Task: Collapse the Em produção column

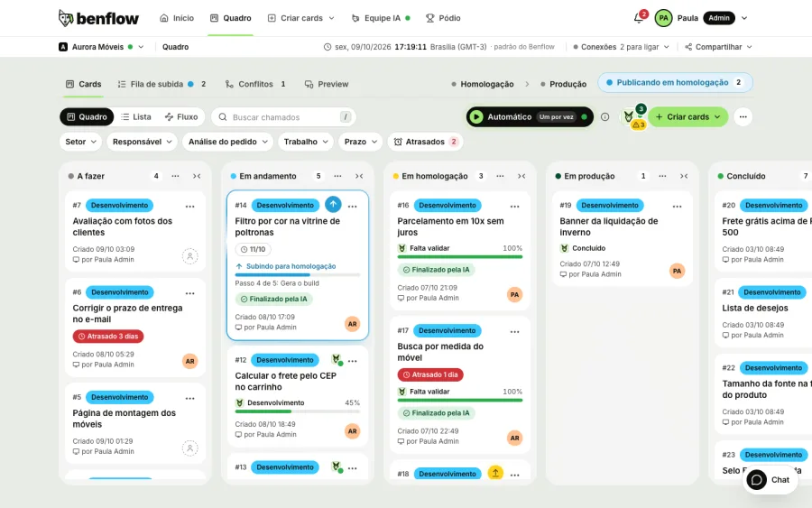Action: pos(684,176)
